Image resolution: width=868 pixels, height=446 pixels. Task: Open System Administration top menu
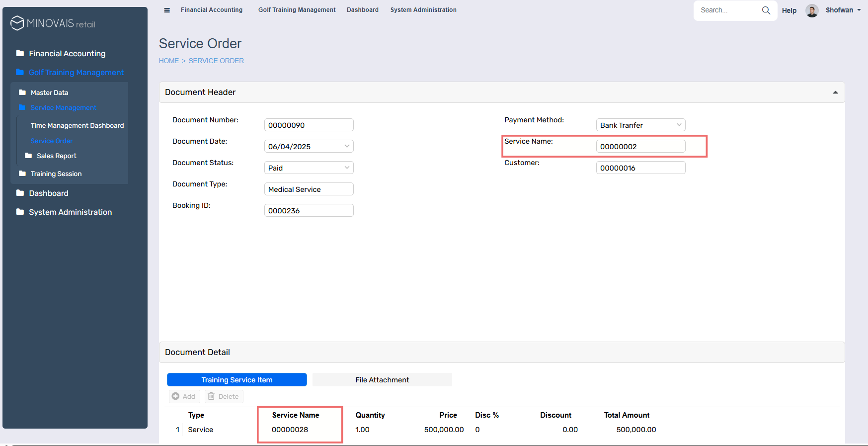423,10
